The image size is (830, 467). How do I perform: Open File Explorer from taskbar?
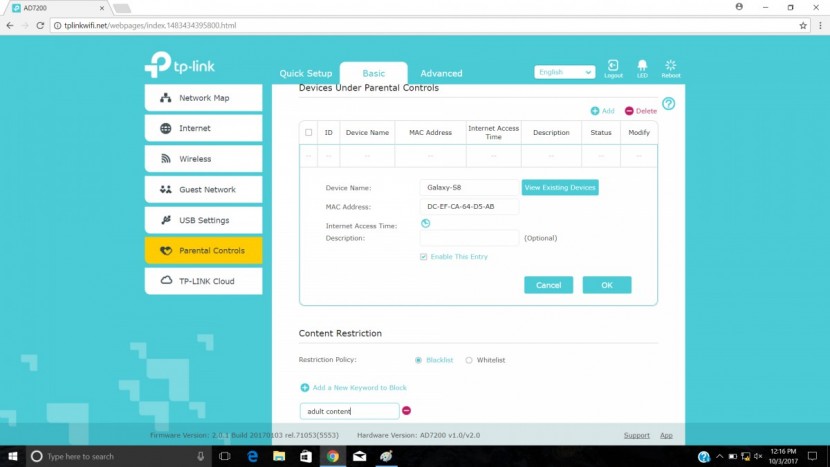pyautogui.click(x=279, y=456)
